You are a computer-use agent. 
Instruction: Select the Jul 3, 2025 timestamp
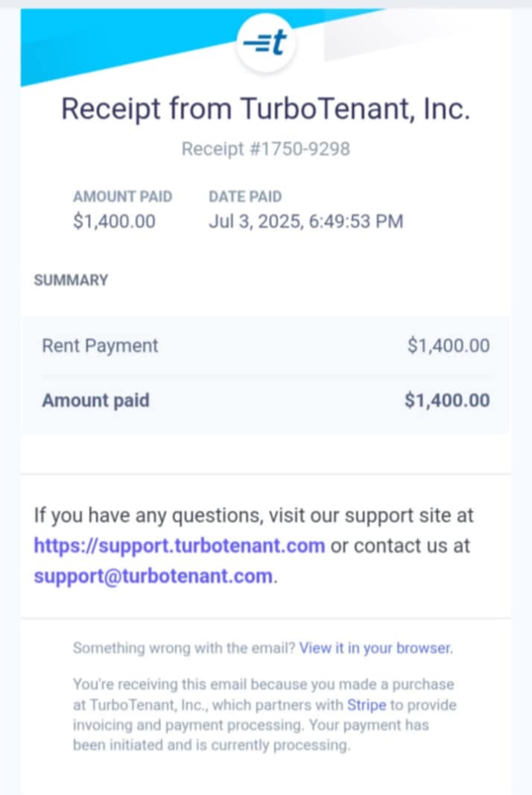pyautogui.click(x=306, y=221)
